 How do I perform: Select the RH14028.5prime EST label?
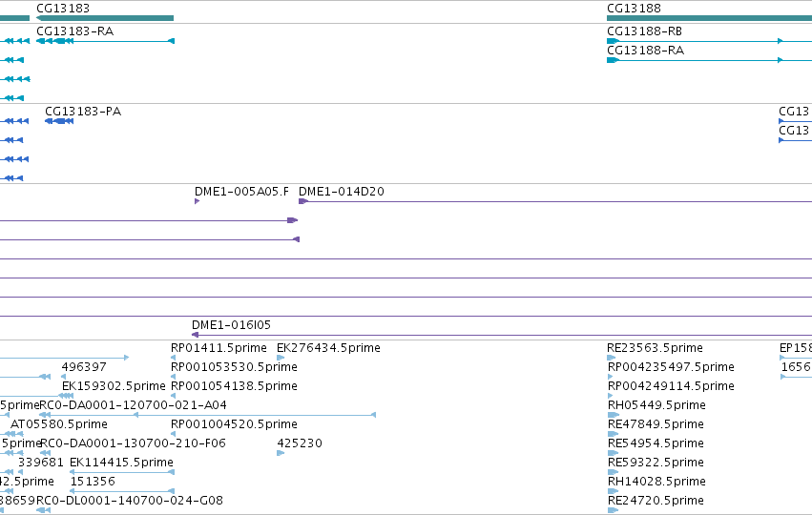coord(656,482)
